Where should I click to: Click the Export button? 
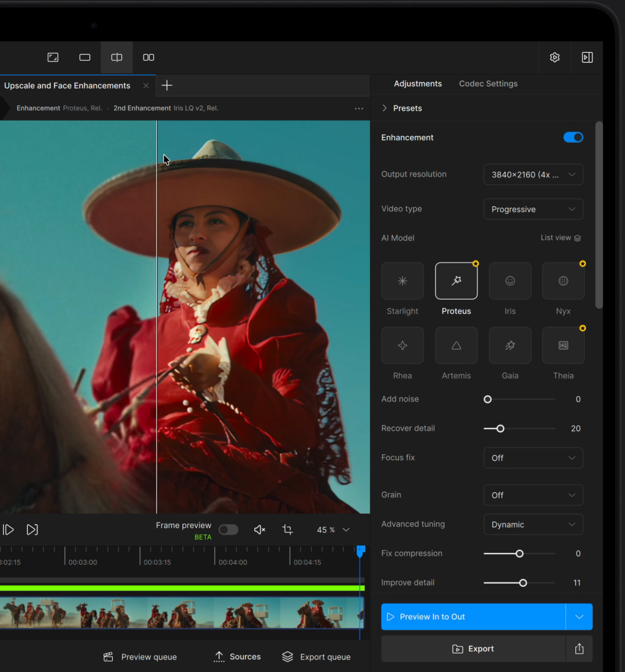(x=472, y=649)
